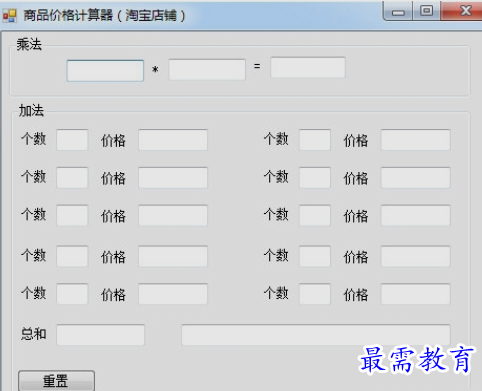Click the right column row 1 个数 field
The image size is (482, 391).
[x=315, y=140]
